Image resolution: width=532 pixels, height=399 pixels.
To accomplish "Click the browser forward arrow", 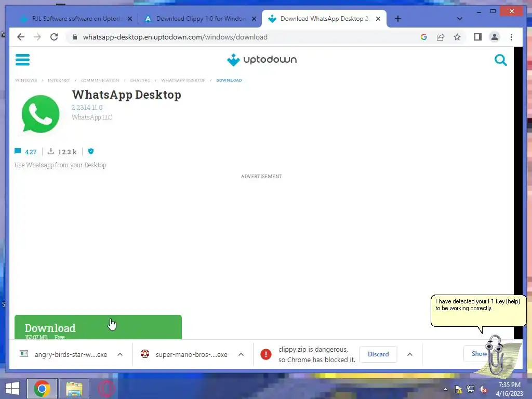I will (37, 37).
